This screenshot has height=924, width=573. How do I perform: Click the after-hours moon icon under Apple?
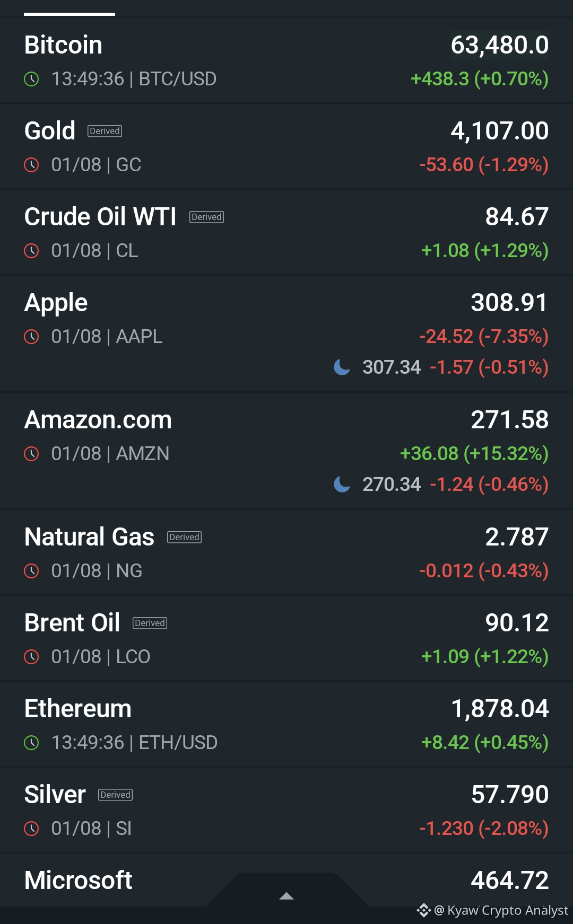pos(342,367)
